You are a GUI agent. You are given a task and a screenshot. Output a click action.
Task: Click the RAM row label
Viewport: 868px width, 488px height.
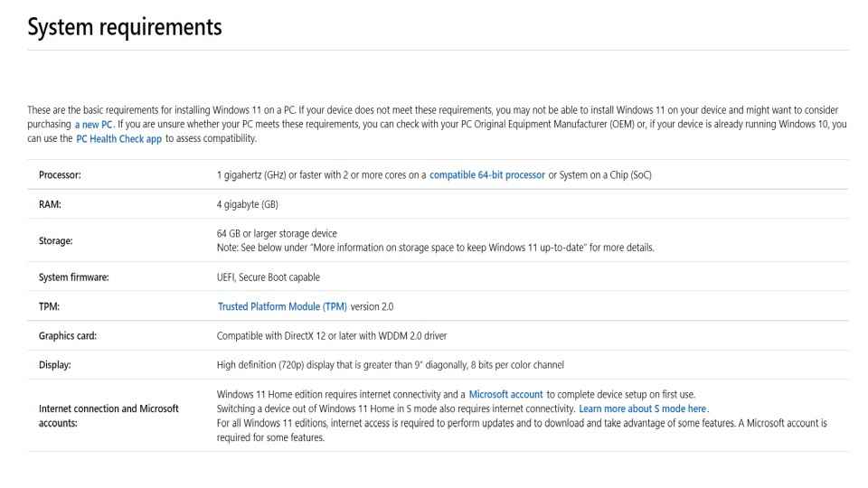50,204
